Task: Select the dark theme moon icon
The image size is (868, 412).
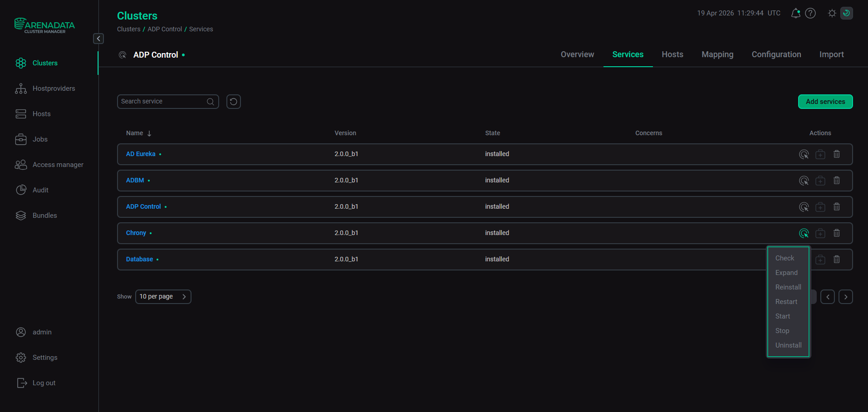Action: click(847, 13)
